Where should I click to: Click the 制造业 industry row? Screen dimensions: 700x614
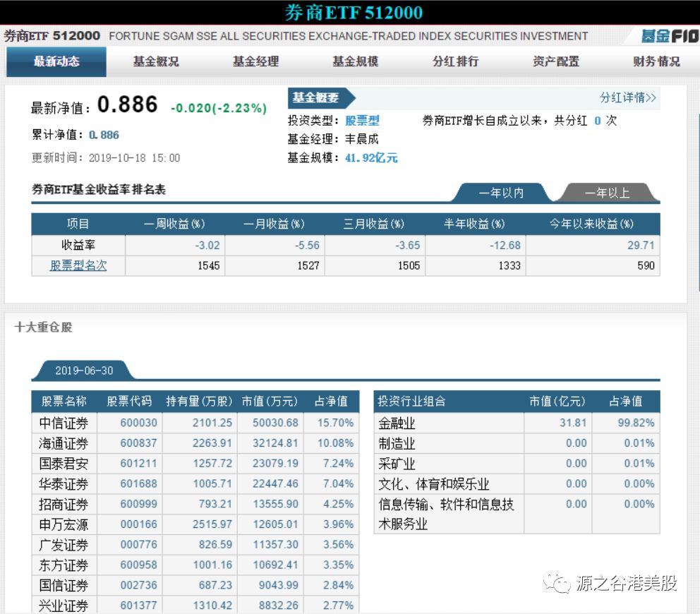(517, 443)
